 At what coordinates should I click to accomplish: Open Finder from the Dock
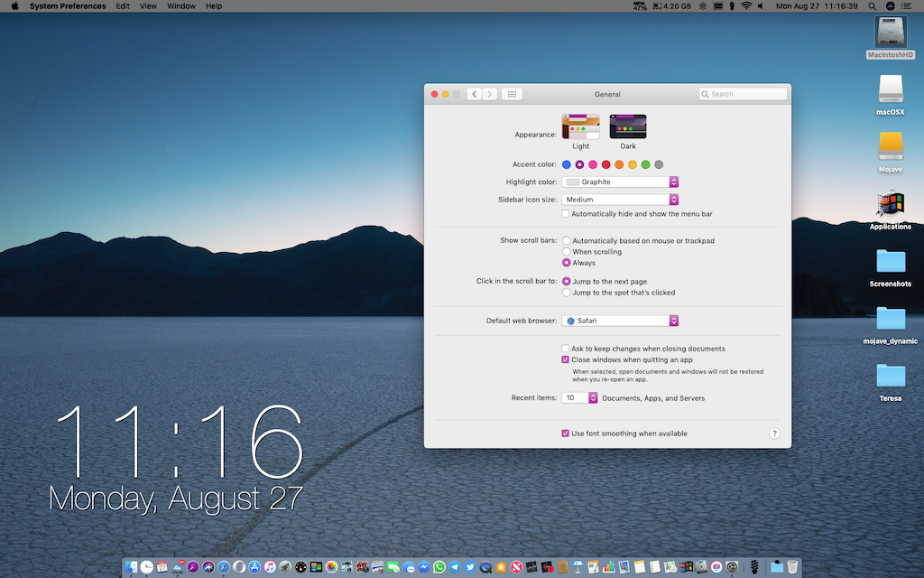(131, 567)
